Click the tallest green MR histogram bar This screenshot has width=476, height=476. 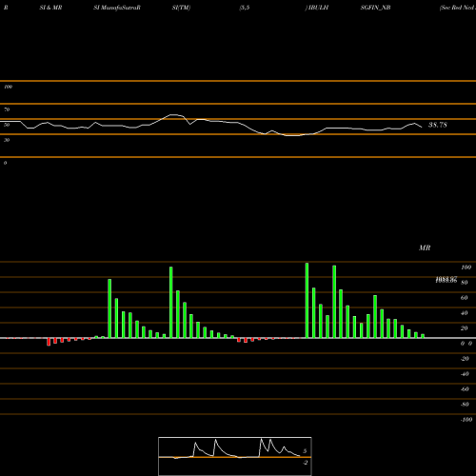(x=307, y=300)
